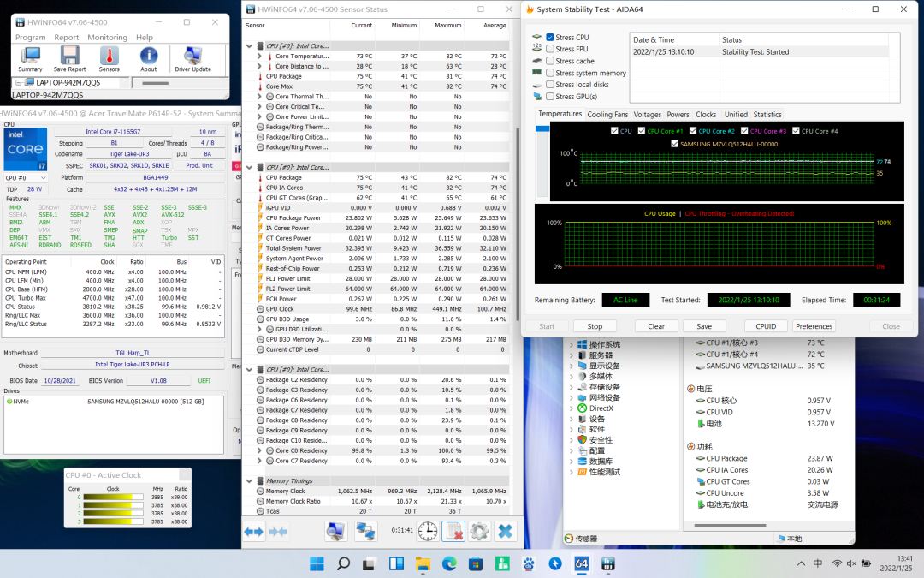Launch Microsoft Edge from the taskbar

pyautogui.click(x=449, y=563)
